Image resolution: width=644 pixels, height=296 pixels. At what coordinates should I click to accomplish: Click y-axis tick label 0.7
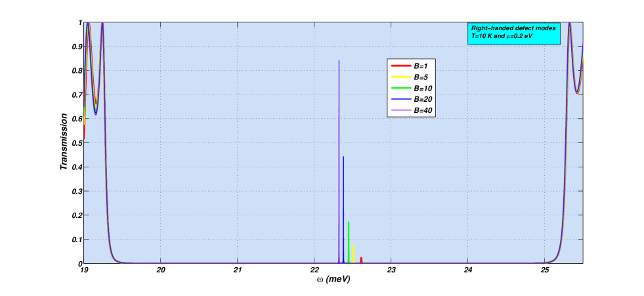[x=77, y=95]
